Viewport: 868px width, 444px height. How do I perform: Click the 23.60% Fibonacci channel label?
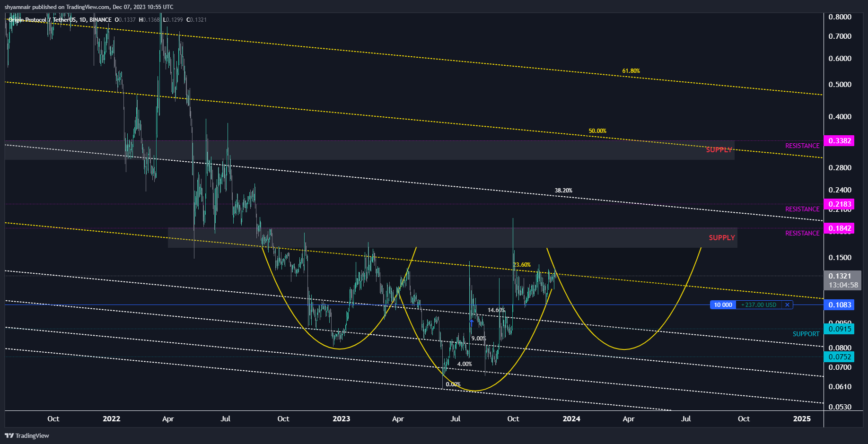522,265
